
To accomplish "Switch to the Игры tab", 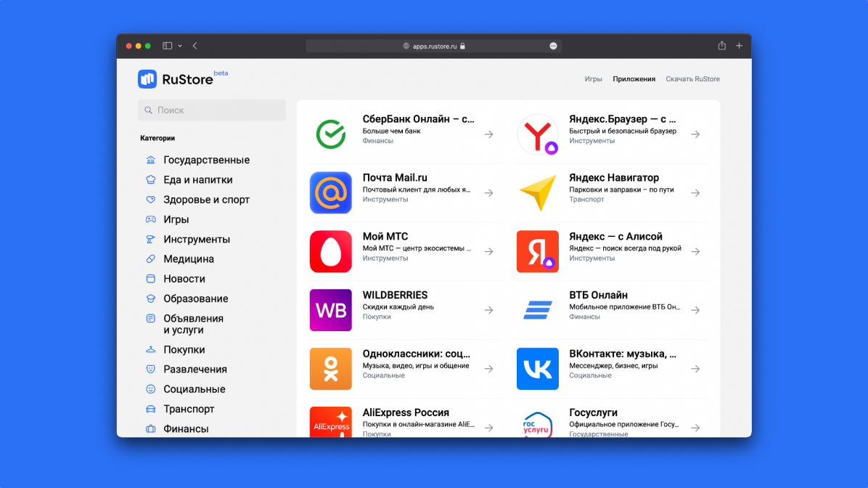I will (x=593, y=79).
